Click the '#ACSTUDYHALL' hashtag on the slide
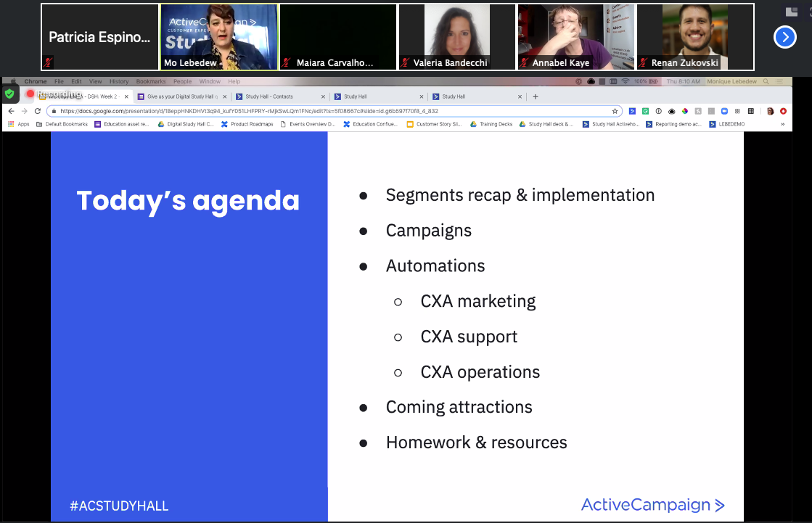812x523 pixels. click(x=119, y=506)
